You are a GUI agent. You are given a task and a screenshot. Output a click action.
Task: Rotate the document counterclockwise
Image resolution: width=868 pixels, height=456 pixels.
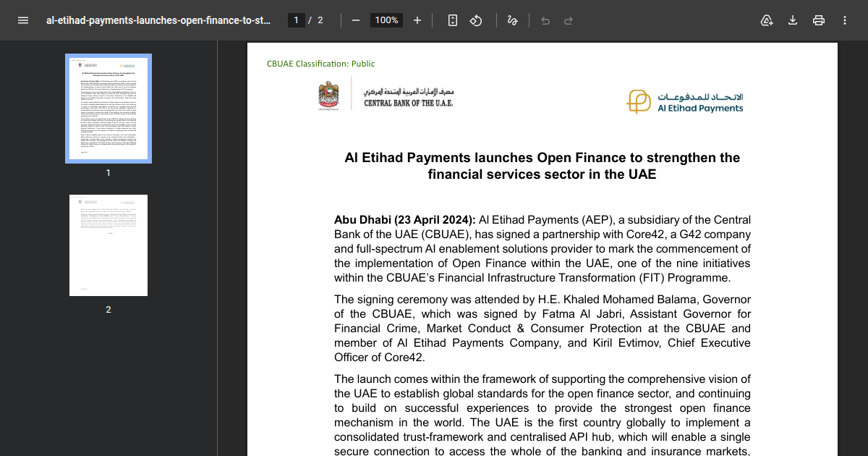click(476, 20)
